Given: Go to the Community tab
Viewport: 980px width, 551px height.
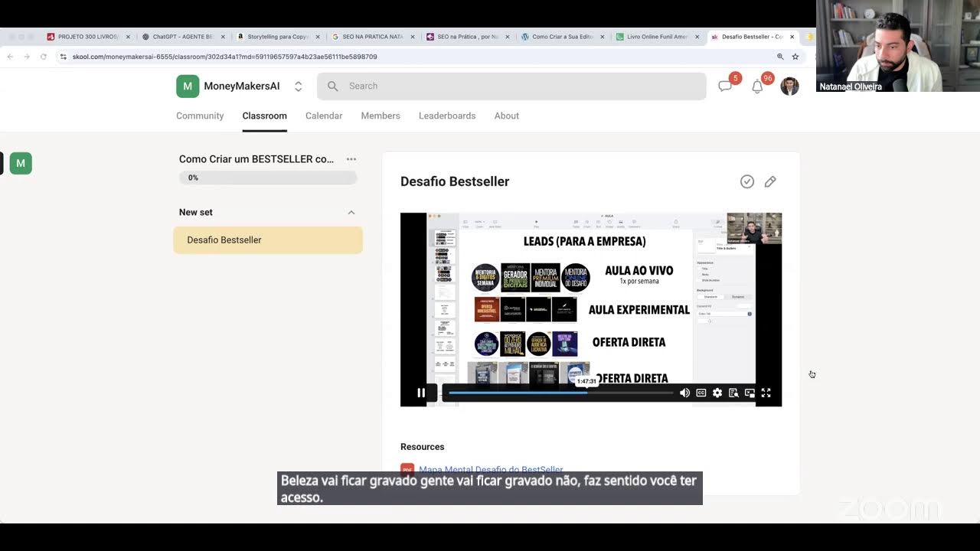Looking at the screenshot, I should [200, 116].
